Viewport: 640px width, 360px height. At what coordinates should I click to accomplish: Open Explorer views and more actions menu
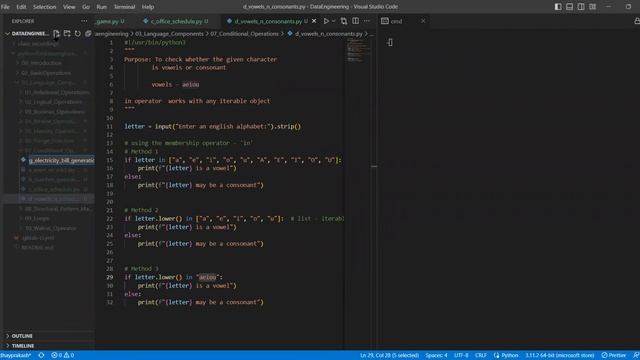[x=84, y=21]
